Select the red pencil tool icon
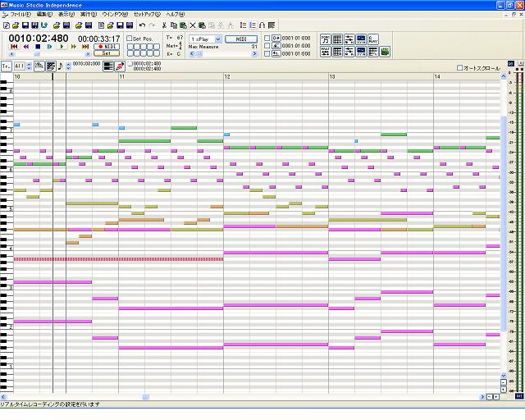Screen dimensions: 525x420 [120, 66]
